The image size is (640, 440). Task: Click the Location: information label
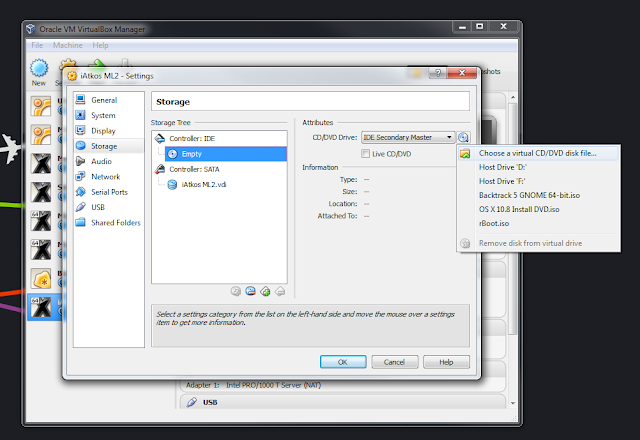pos(343,204)
